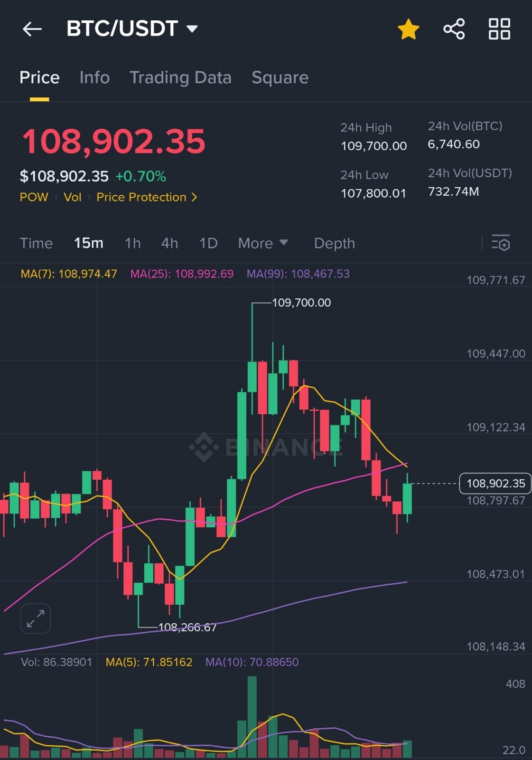
Task: Show the Depth chart
Action: pos(335,243)
